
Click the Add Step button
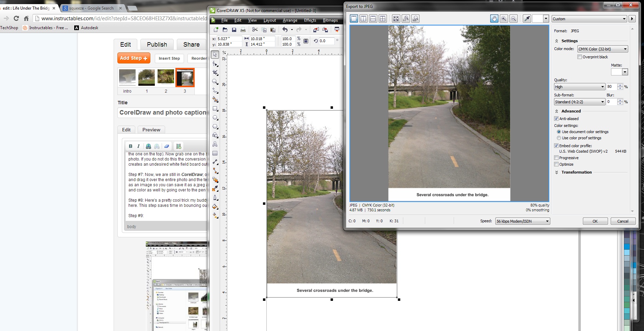pos(134,58)
